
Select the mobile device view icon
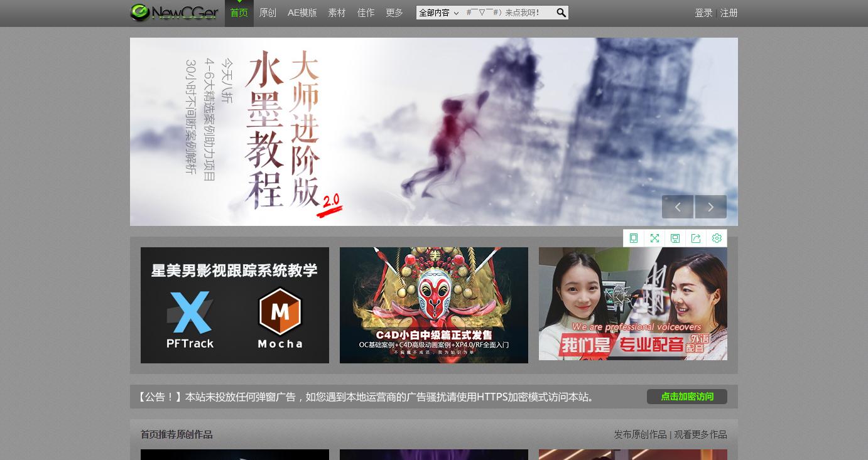[x=634, y=238]
